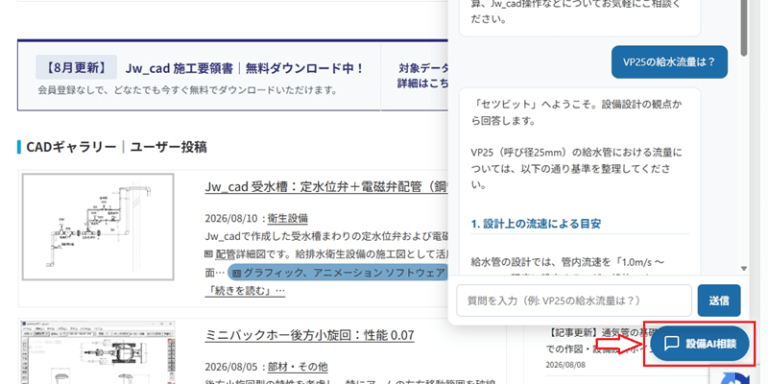This screenshot has height=384, width=768.
Task: Click the small image icon before 配管詳細図
Action: (208, 255)
